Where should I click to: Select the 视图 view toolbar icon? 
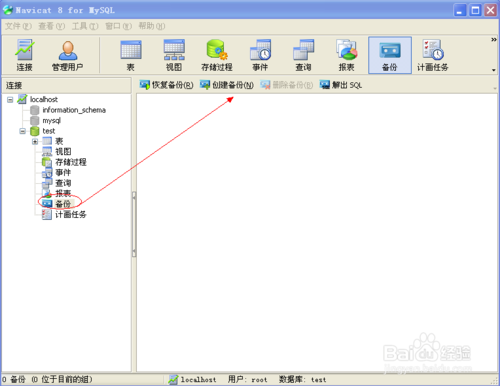pos(174,55)
